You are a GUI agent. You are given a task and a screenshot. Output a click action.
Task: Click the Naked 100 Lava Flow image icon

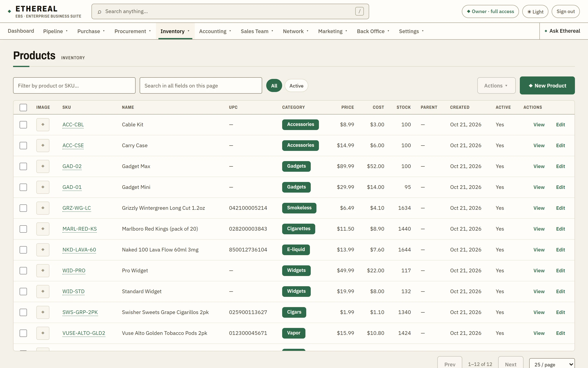(x=43, y=250)
